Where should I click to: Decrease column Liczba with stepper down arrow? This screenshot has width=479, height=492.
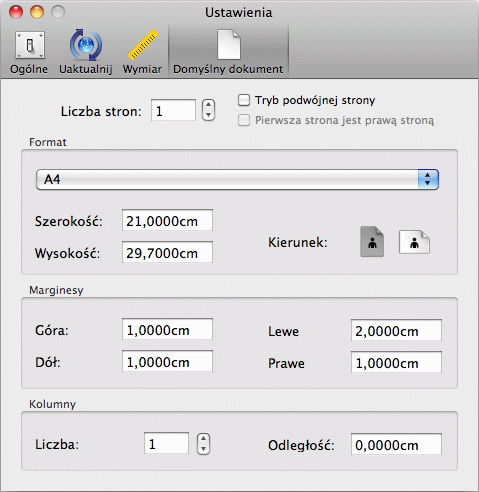[203, 449]
